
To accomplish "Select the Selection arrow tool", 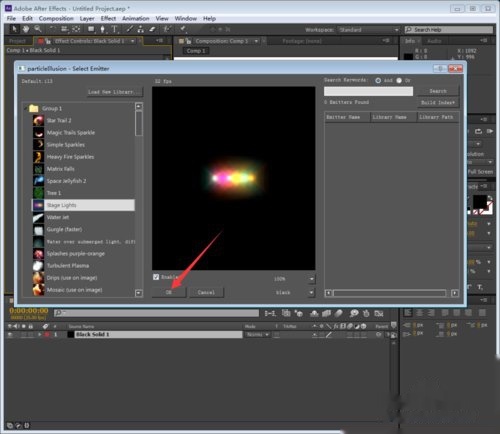I will (x=14, y=29).
